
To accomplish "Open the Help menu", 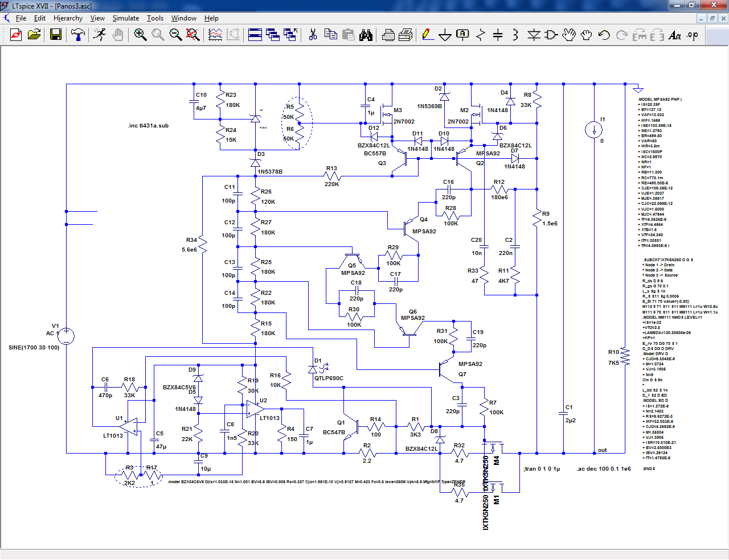I will click(x=211, y=18).
